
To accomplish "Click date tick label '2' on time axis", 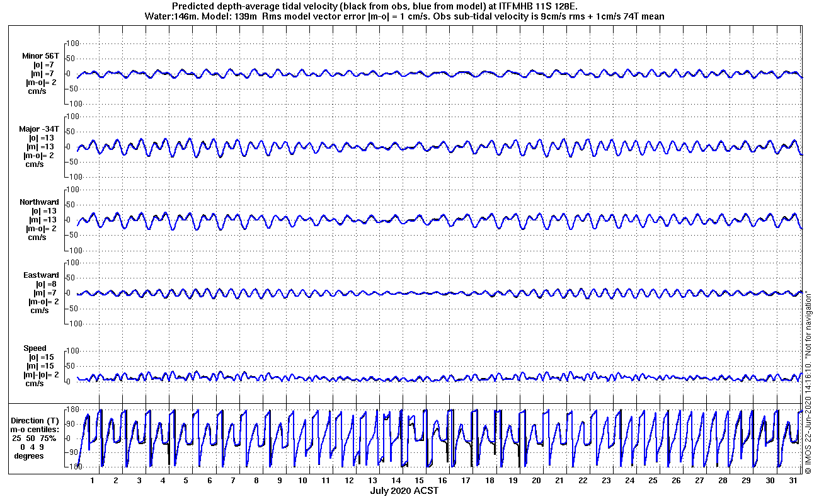I will pos(116,481).
